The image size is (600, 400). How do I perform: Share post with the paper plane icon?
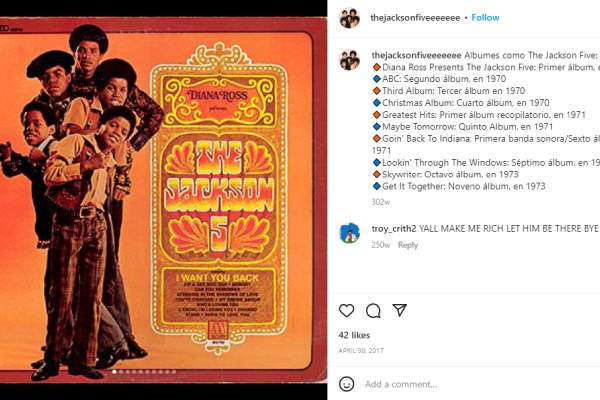pyautogui.click(x=399, y=310)
